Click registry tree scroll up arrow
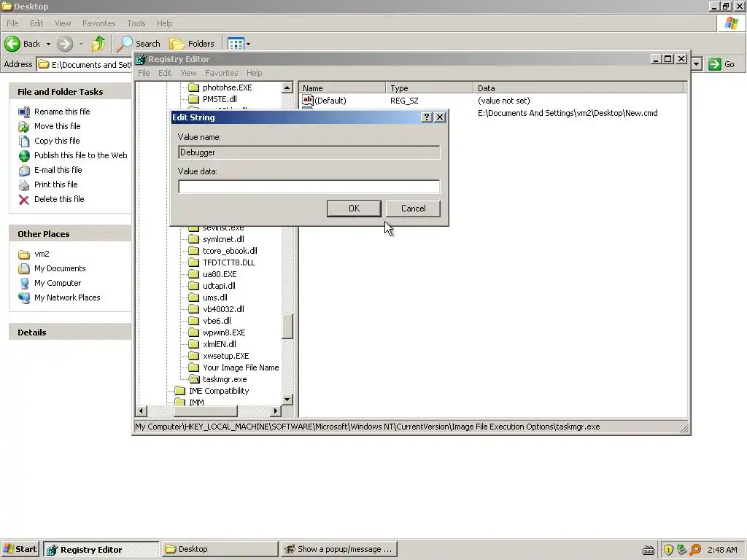The width and height of the screenshot is (747, 560). pos(287,87)
